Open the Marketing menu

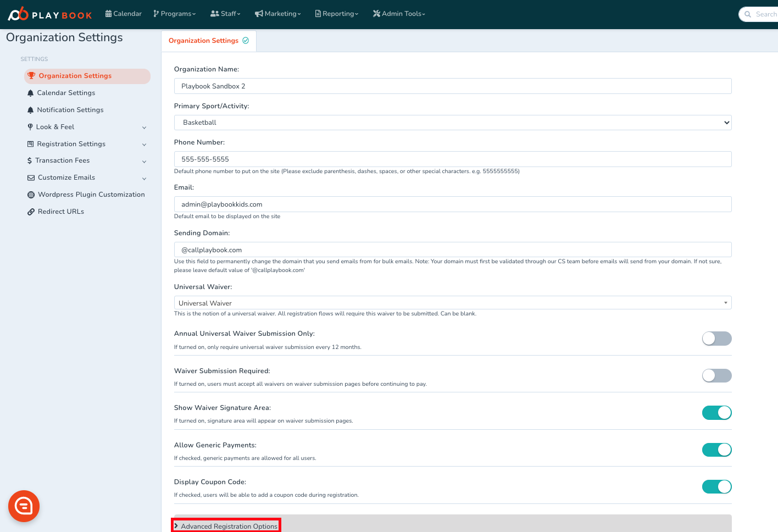pos(278,14)
